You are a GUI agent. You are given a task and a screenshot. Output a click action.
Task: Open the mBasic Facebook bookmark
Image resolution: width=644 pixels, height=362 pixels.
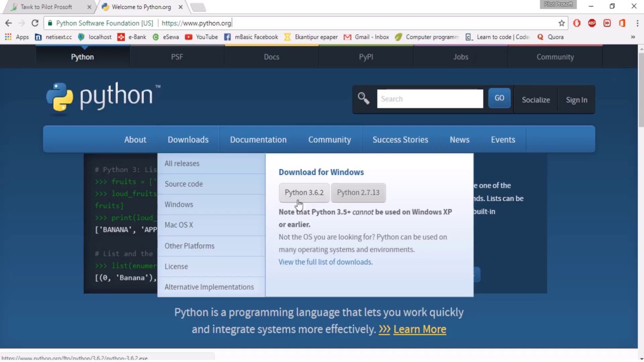[251, 37]
